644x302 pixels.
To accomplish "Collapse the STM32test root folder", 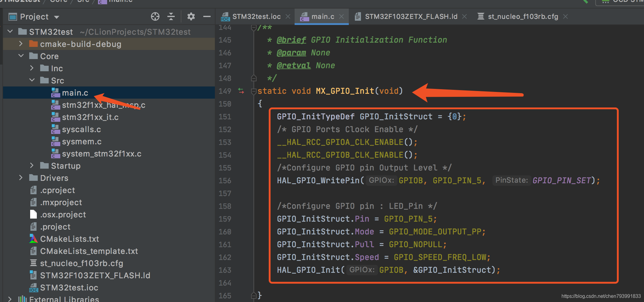I will [x=10, y=31].
